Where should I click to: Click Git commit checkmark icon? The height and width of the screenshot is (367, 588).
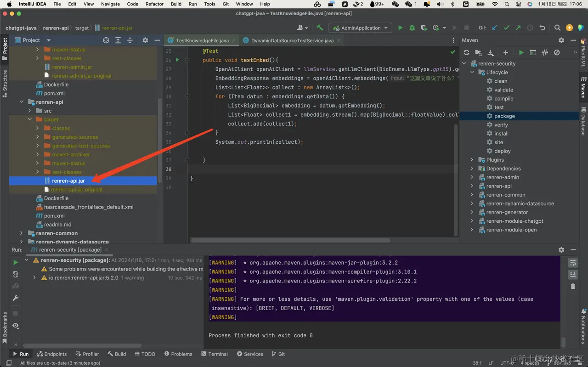[507, 28]
